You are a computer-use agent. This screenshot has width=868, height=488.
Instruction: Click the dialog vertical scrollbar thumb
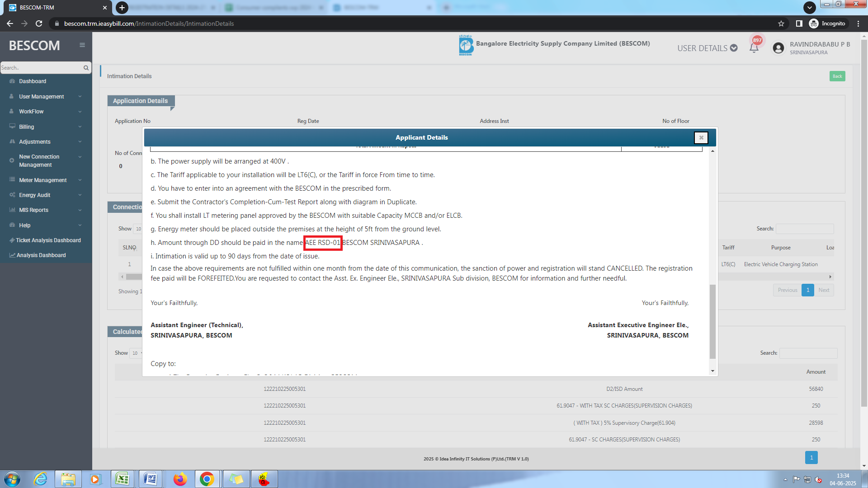point(713,321)
